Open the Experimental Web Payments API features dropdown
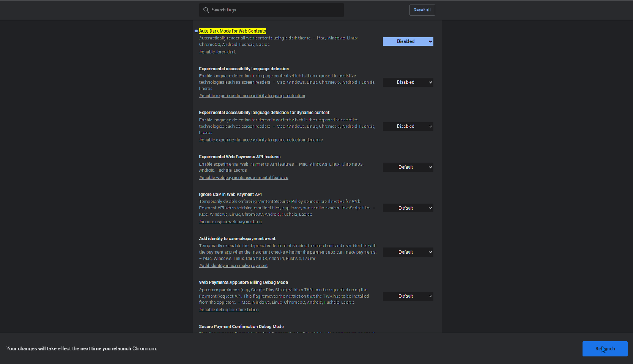 click(x=408, y=167)
